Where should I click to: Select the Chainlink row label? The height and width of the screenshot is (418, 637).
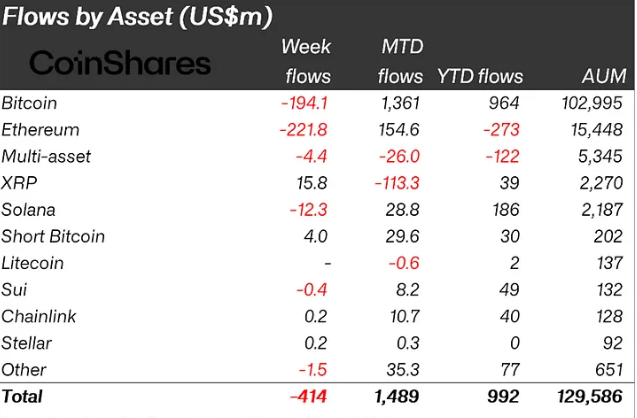[x=39, y=317]
